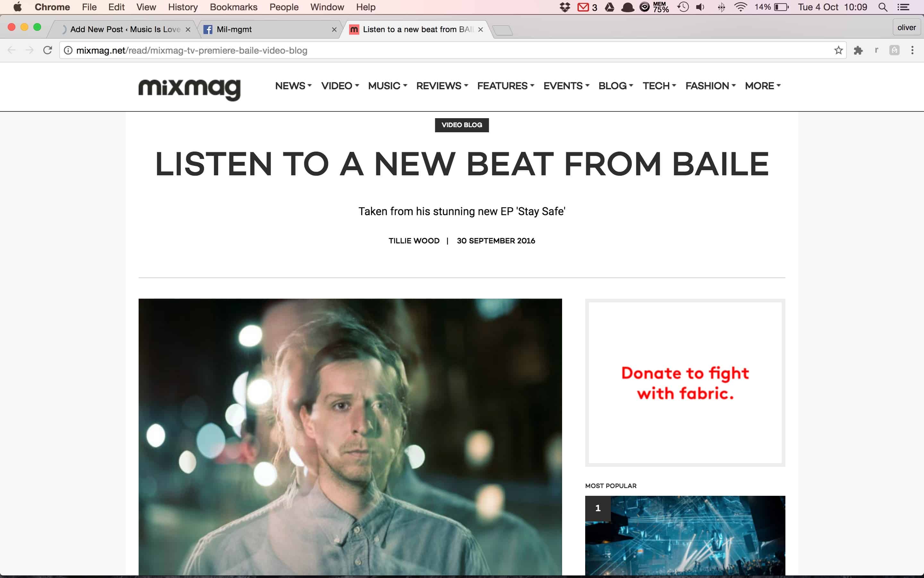The height and width of the screenshot is (578, 924).
Task: Open the View menu
Action: pyautogui.click(x=146, y=7)
